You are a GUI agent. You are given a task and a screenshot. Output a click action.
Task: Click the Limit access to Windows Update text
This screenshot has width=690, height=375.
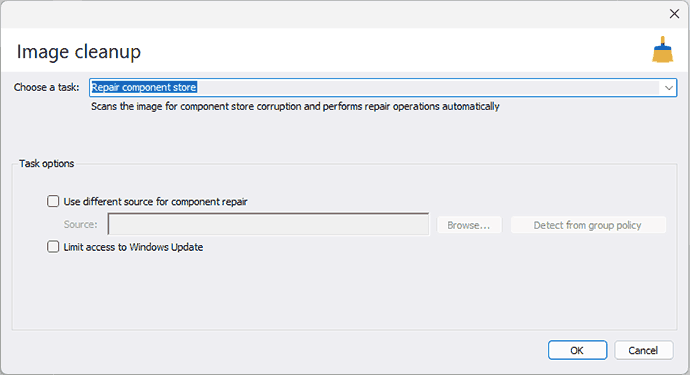133,247
